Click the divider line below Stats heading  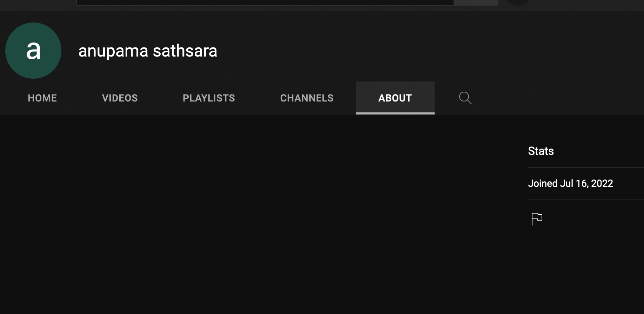(586, 168)
